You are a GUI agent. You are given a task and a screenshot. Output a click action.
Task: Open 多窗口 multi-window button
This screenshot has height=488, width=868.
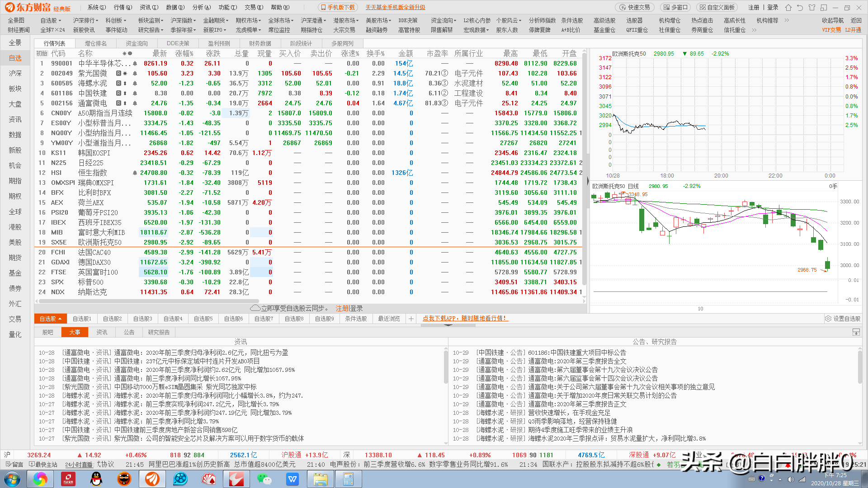[675, 7]
